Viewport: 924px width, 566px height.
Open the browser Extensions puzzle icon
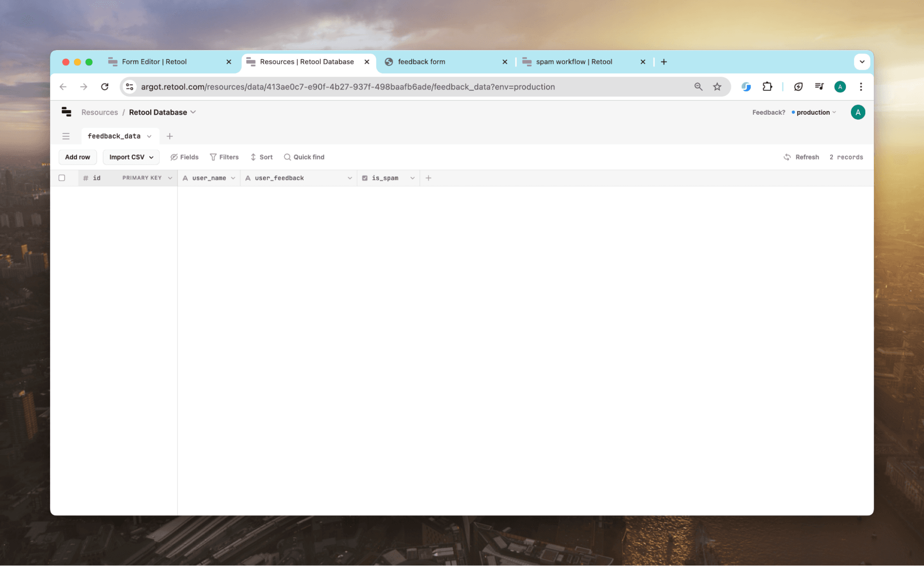[767, 86]
